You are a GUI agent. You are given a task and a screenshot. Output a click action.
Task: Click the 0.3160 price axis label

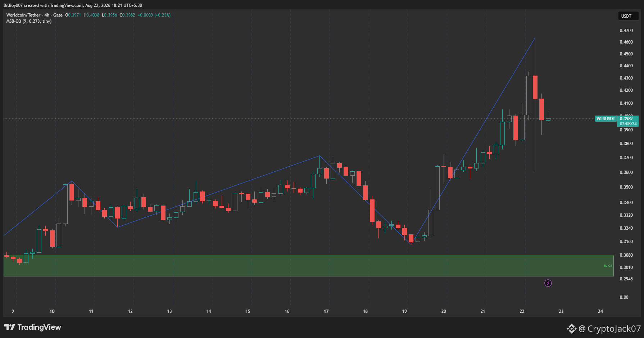[626, 242]
